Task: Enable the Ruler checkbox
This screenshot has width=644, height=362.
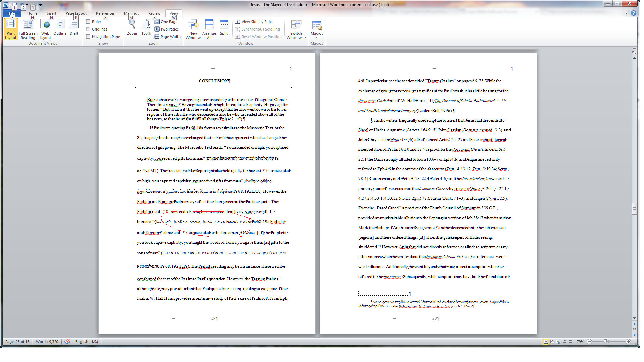Action: point(88,22)
